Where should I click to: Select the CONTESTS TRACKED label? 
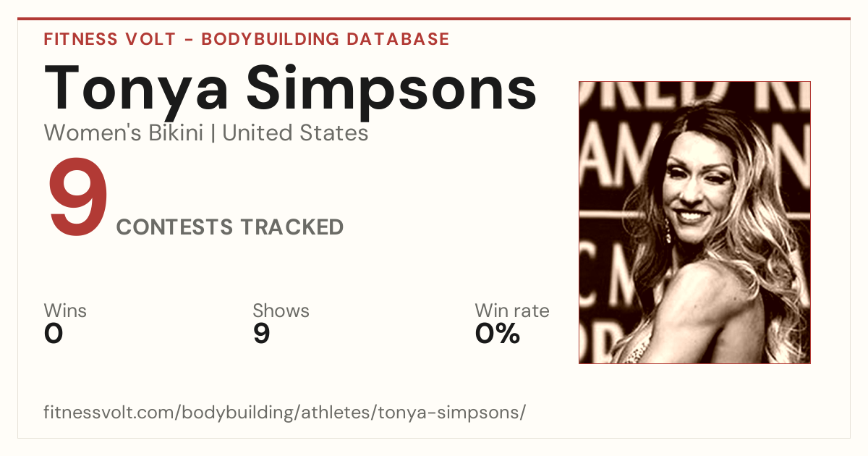[x=230, y=227]
